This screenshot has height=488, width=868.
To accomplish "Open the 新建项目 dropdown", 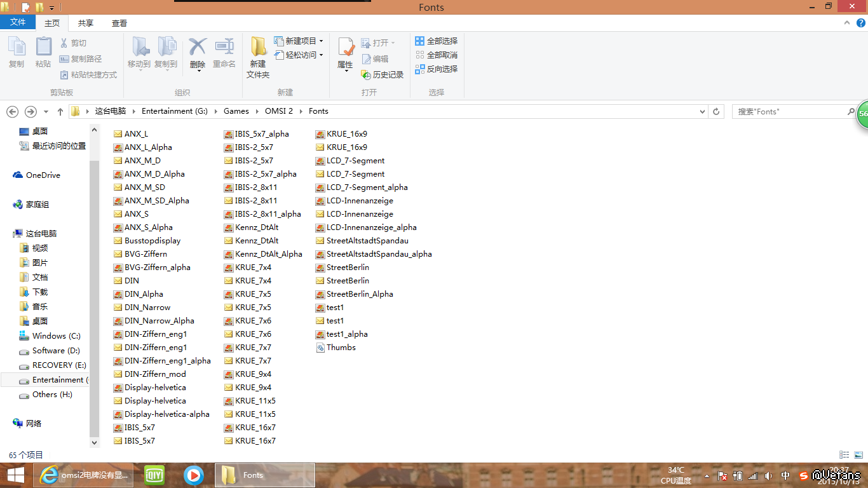I will tap(299, 41).
